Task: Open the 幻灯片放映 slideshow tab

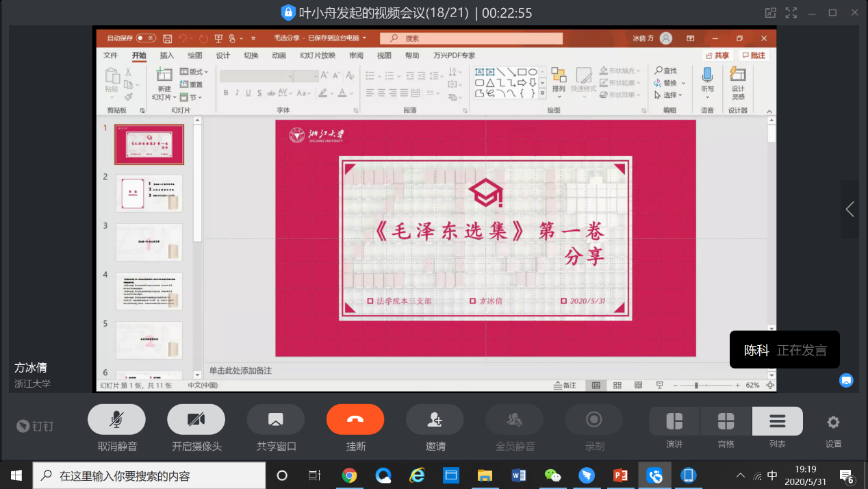Action: tap(318, 55)
